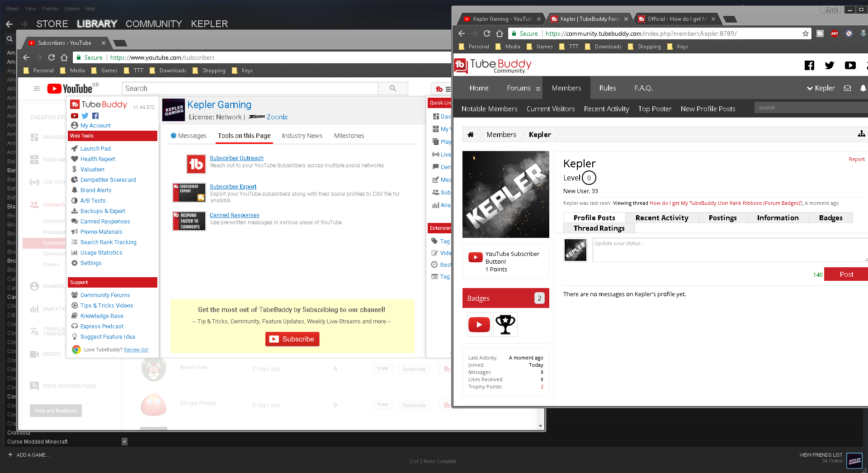
Task: Click the AdBlock Plus extension icon
Action: point(835,33)
